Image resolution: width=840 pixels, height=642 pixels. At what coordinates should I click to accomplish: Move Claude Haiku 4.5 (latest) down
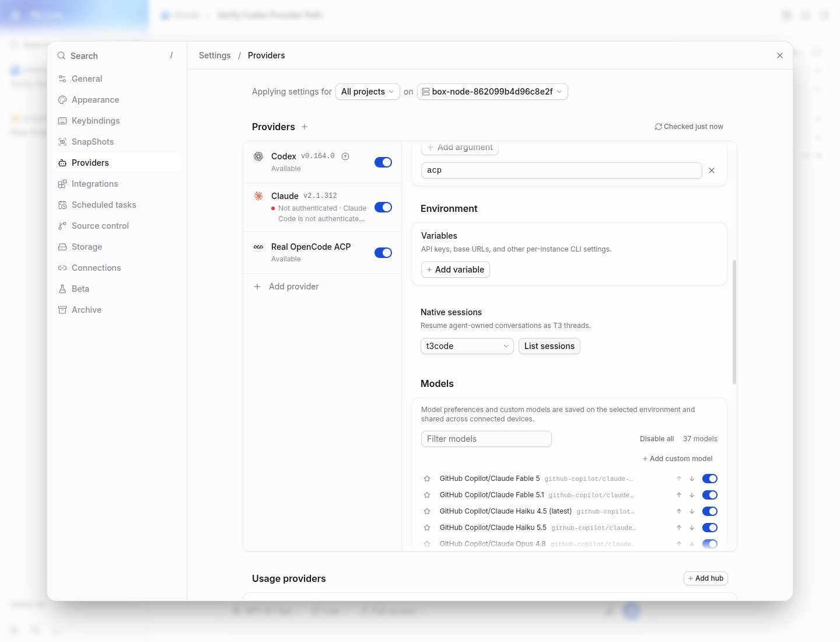(692, 511)
